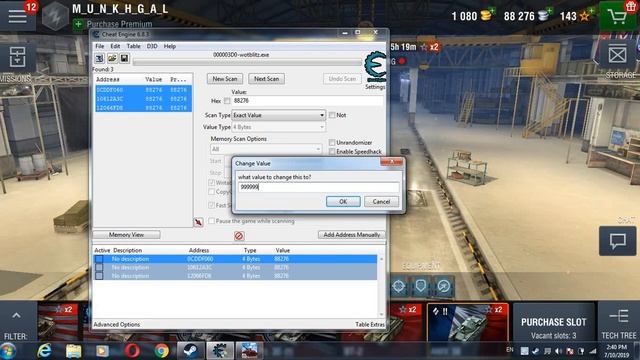Click OK in Change Value dialog

[x=343, y=202]
